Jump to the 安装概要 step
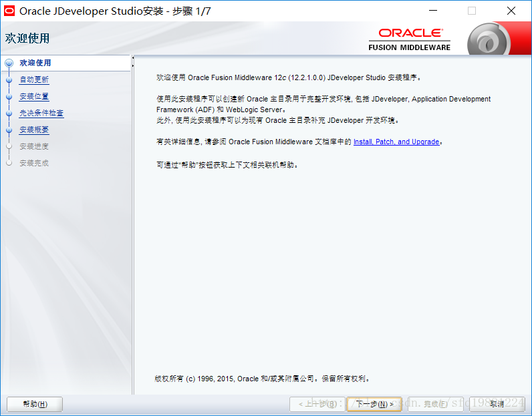The width and height of the screenshot is (532, 416). click(x=34, y=130)
